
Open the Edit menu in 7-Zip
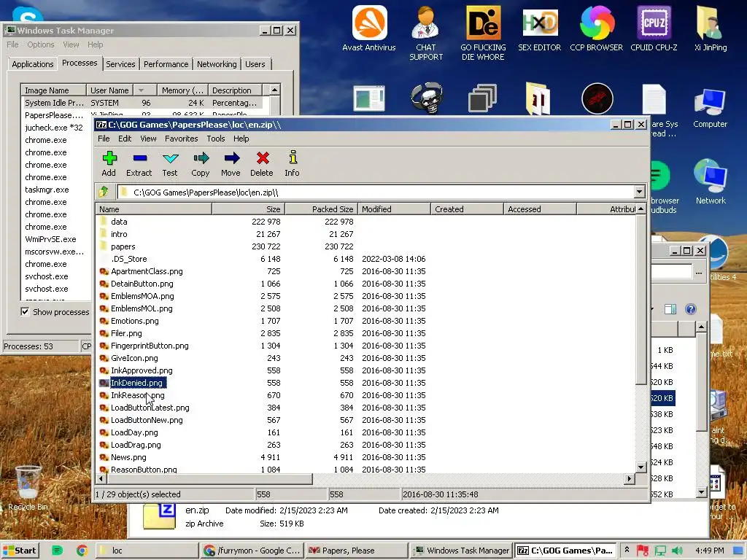point(125,139)
